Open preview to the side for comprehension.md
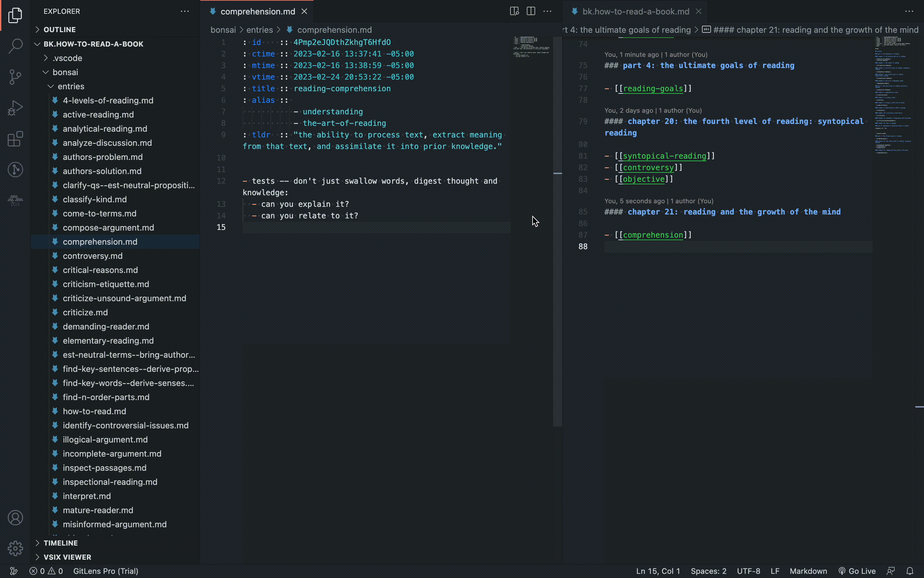The image size is (924, 578). (514, 11)
